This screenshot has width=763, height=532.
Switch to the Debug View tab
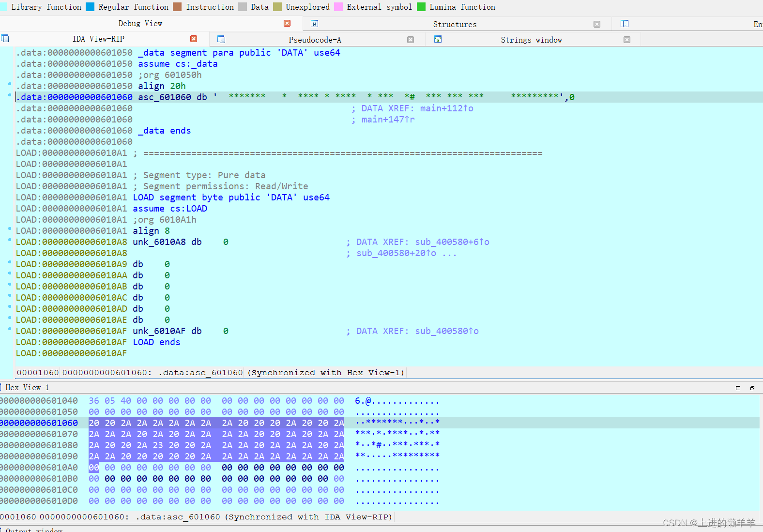coord(140,23)
